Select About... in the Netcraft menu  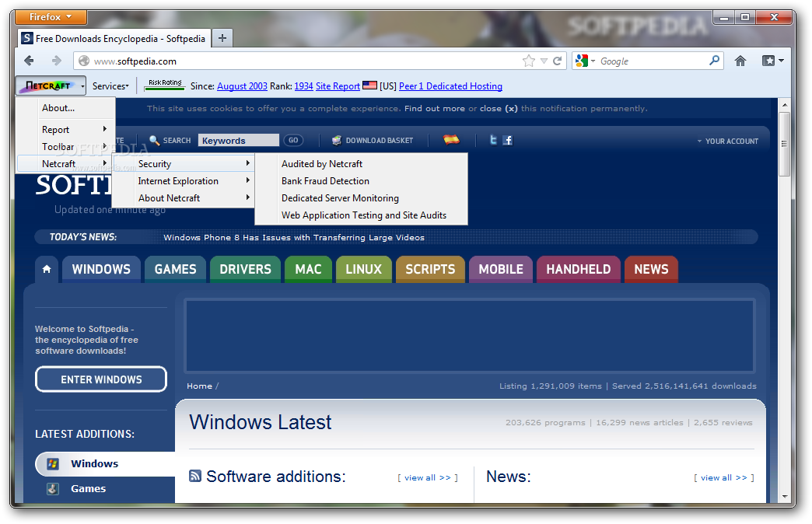[x=65, y=108]
